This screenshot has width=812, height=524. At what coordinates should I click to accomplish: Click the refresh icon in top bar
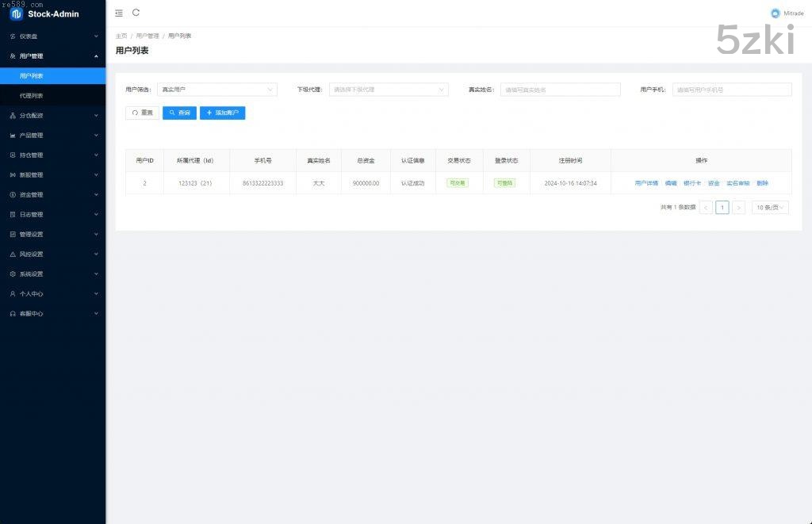(x=136, y=13)
